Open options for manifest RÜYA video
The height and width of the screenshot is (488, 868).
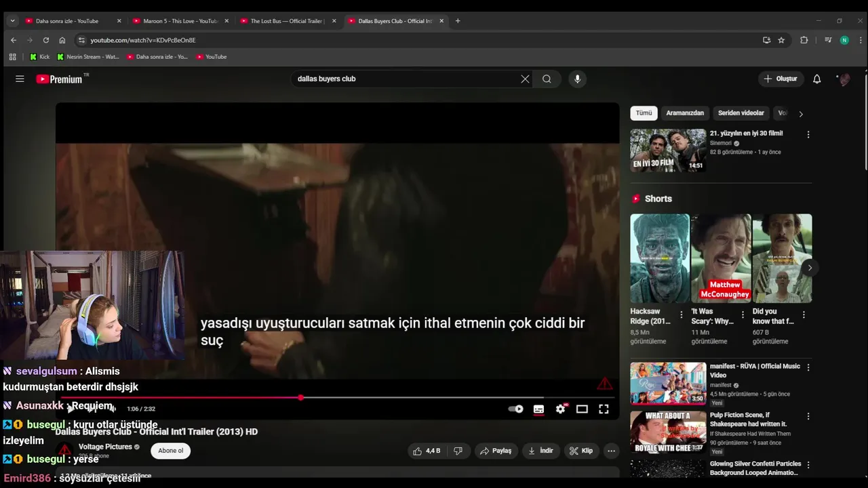pos(808,367)
